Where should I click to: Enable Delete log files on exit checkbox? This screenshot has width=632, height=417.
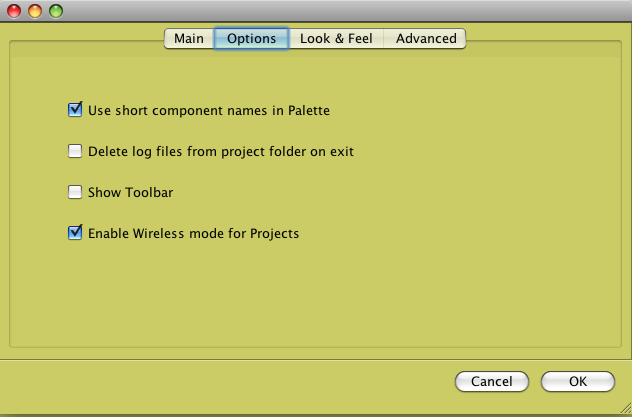point(75,151)
